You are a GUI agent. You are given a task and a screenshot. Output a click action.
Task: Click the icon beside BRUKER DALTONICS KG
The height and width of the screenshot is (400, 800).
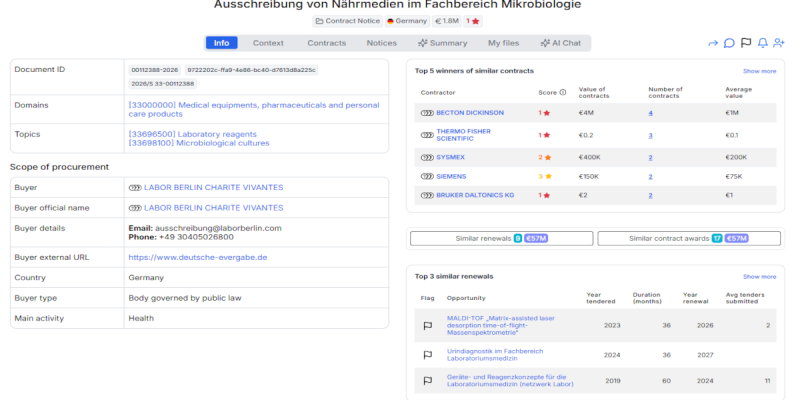427,195
